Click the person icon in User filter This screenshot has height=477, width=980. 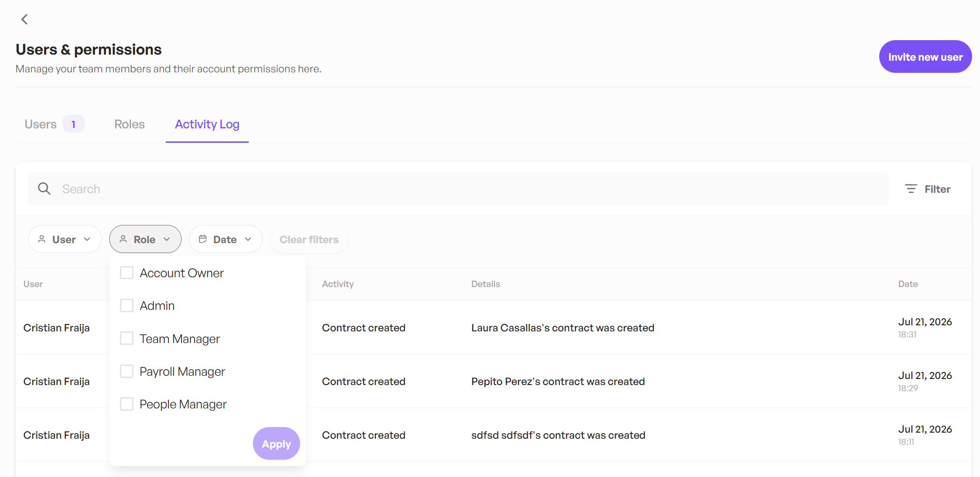pos(42,239)
